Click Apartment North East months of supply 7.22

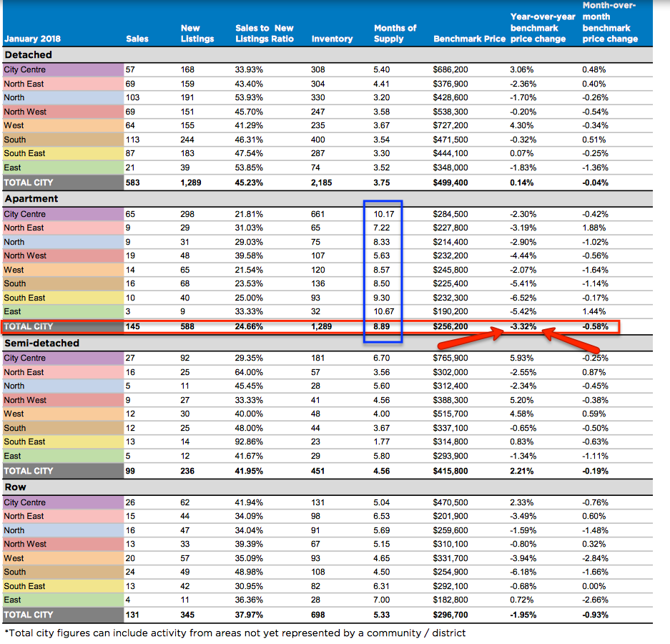(381, 228)
